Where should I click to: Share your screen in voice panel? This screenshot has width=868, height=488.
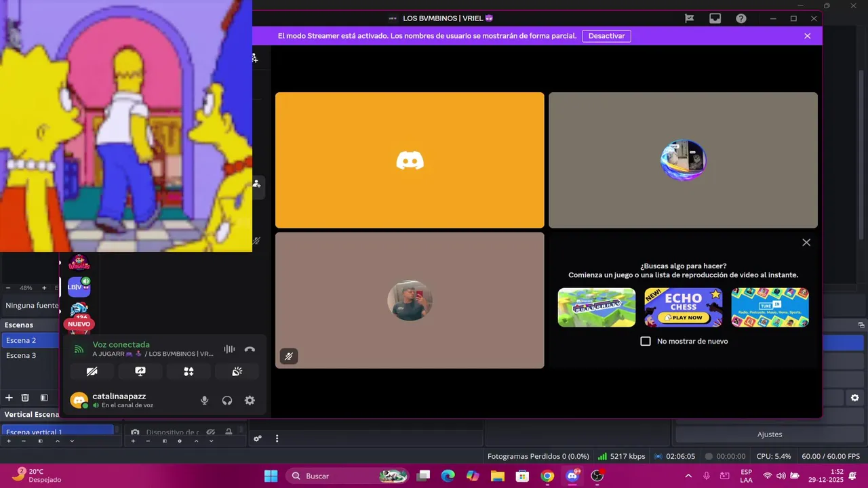point(140,371)
